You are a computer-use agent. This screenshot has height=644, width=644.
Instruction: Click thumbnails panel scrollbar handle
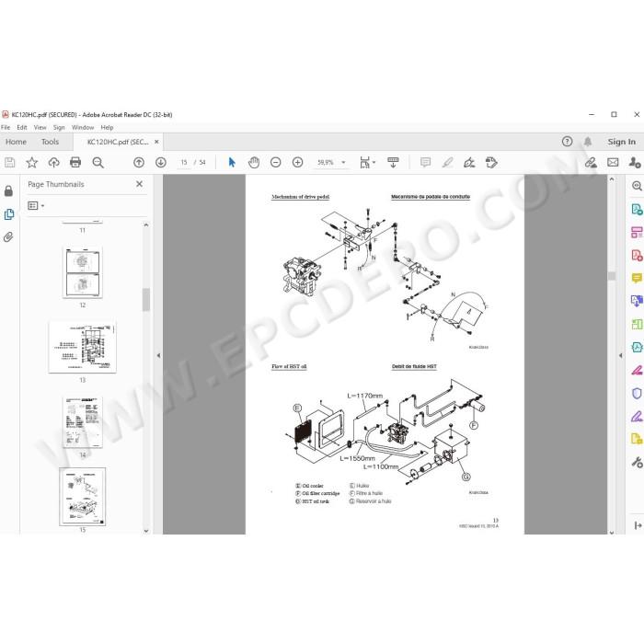145,300
